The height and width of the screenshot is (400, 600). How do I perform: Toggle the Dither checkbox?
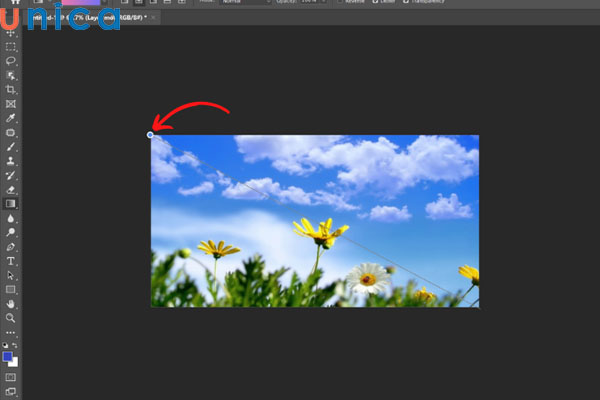(x=375, y=2)
